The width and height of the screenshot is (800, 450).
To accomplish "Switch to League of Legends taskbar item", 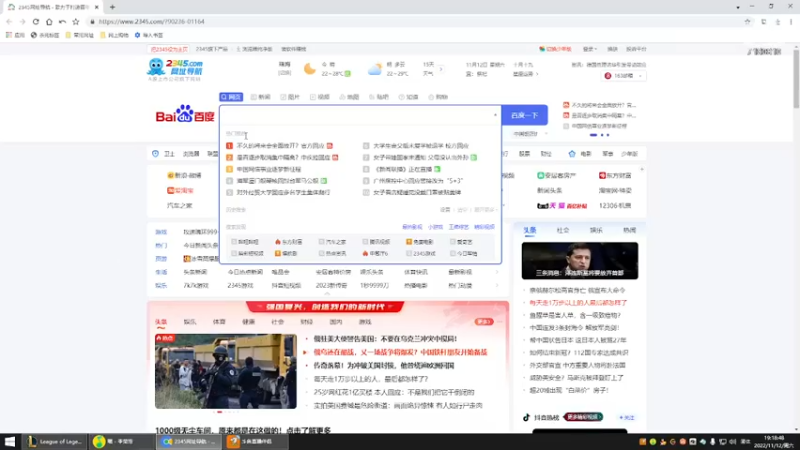I will click(55, 441).
